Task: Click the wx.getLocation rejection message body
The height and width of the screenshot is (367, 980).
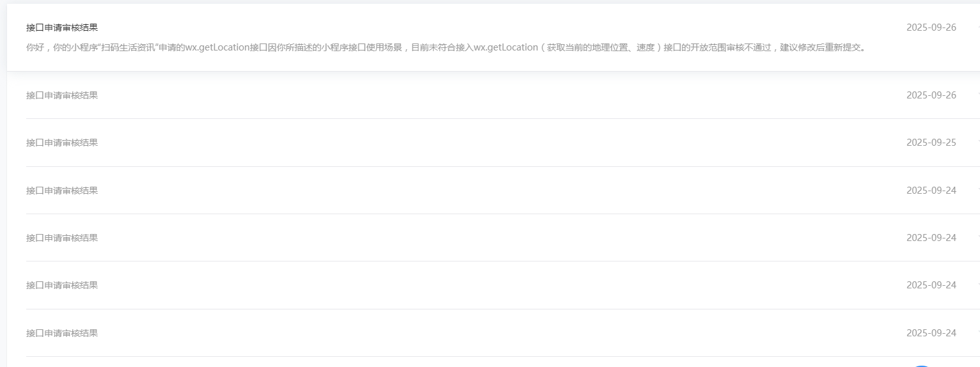Action: [447, 47]
